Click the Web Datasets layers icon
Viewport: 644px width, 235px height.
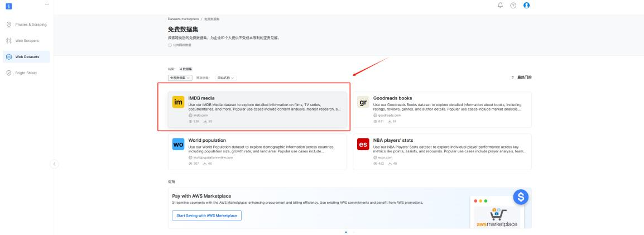[x=8, y=57]
